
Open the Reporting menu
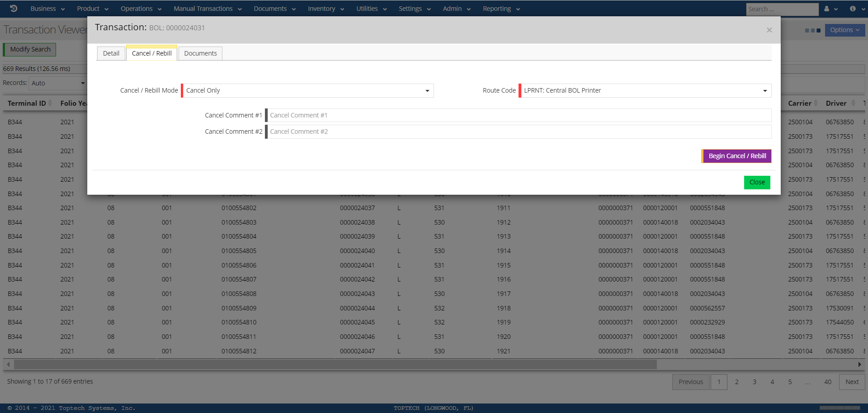(501, 9)
